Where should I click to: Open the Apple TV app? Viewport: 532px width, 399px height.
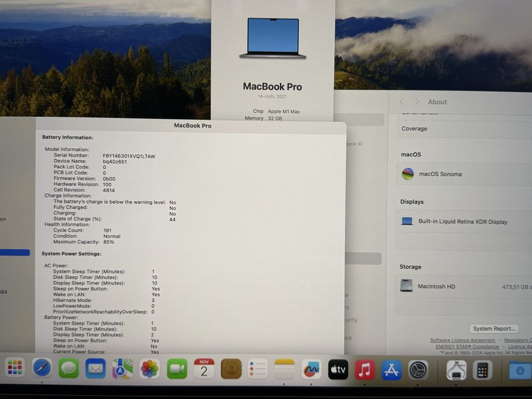coord(338,369)
